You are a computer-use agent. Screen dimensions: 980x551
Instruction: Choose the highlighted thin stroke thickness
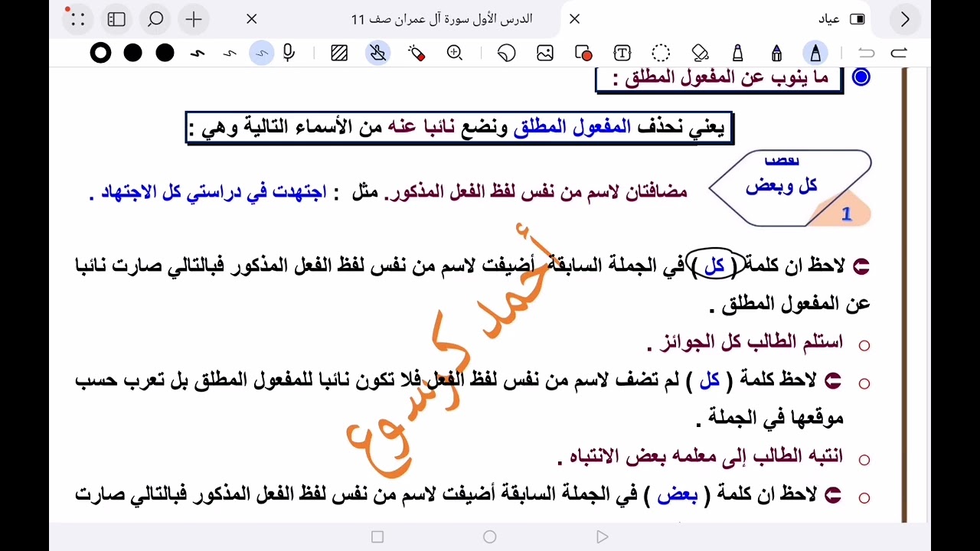262,53
